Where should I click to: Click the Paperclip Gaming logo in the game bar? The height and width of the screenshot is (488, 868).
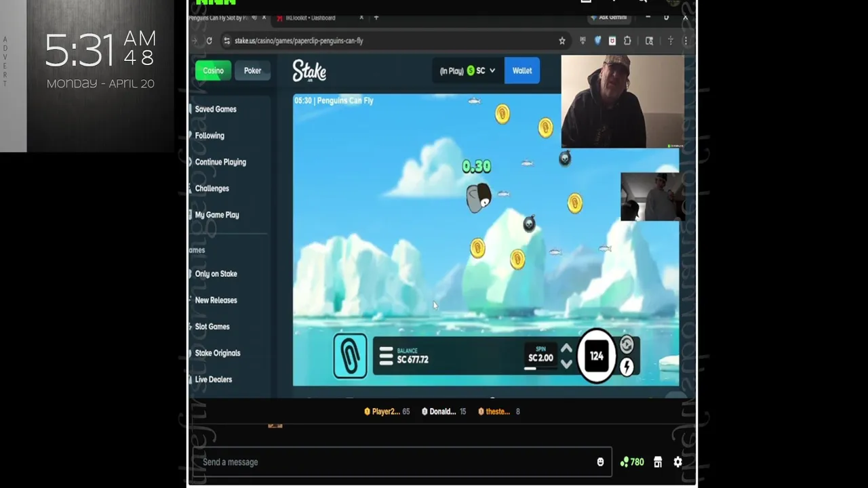pyautogui.click(x=350, y=356)
